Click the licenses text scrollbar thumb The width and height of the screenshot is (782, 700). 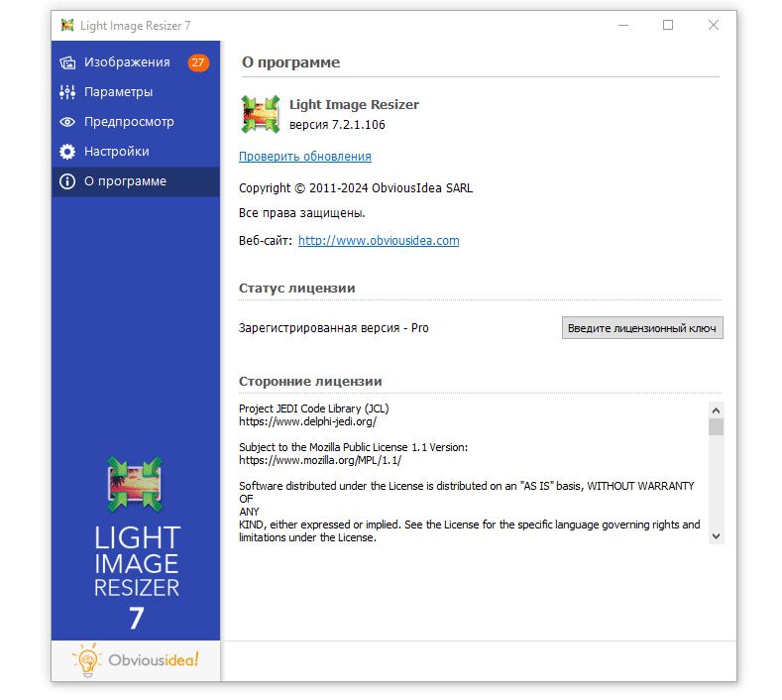click(717, 427)
